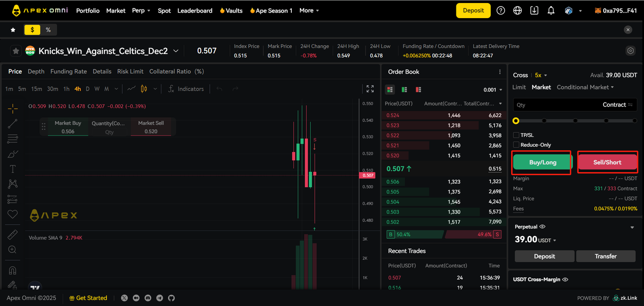Enable the TP/SL checkbox
The image size is (644, 306).
(516, 135)
